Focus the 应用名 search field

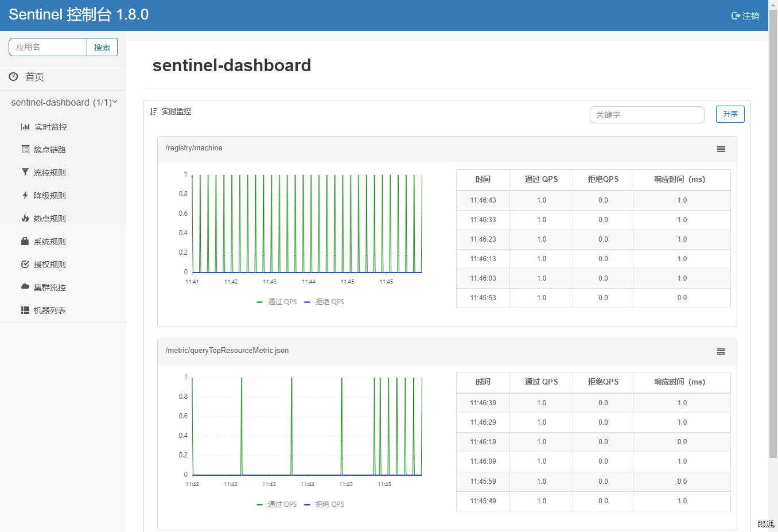(48, 47)
